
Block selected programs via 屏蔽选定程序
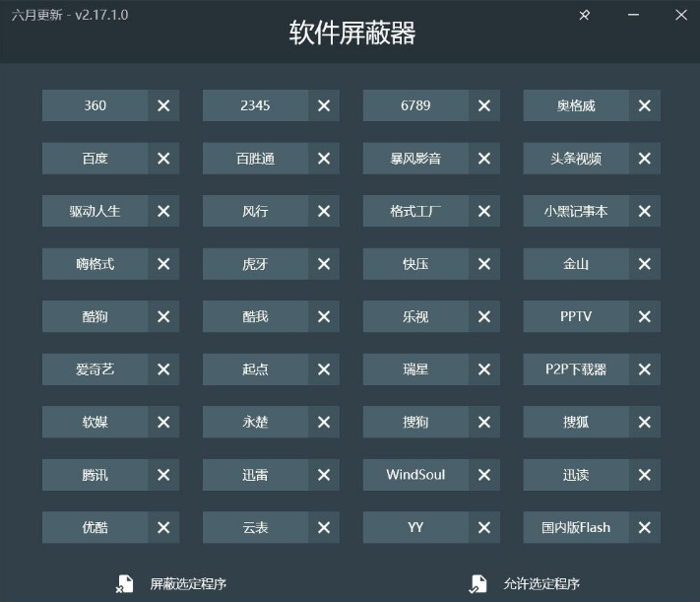[188, 584]
